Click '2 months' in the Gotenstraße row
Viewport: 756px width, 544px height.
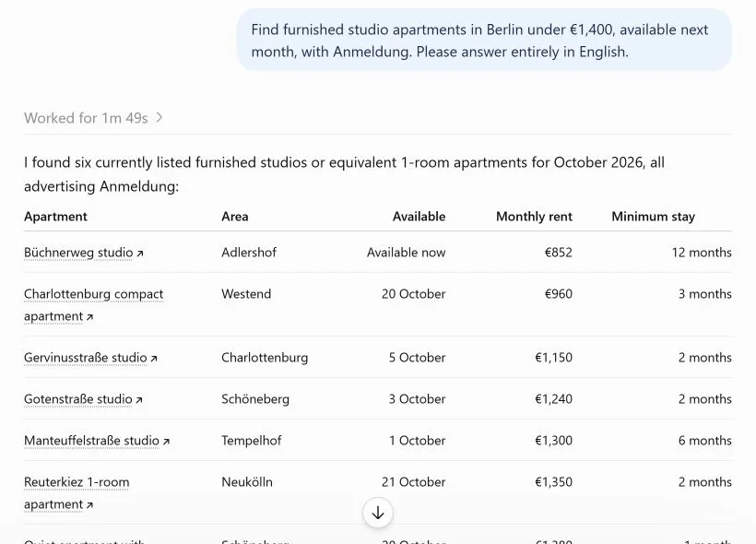pyautogui.click(x=705, y=399)
